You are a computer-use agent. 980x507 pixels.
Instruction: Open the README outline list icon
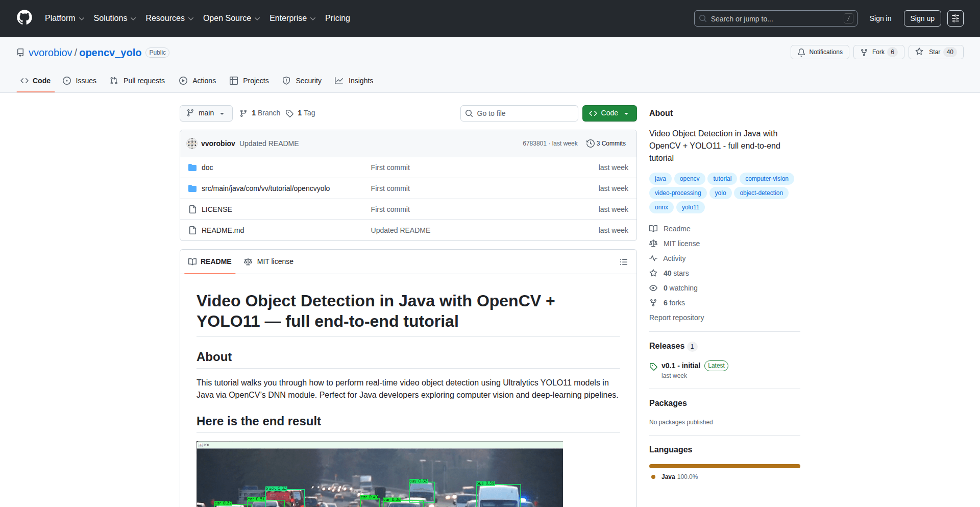(x=624, y=262)
